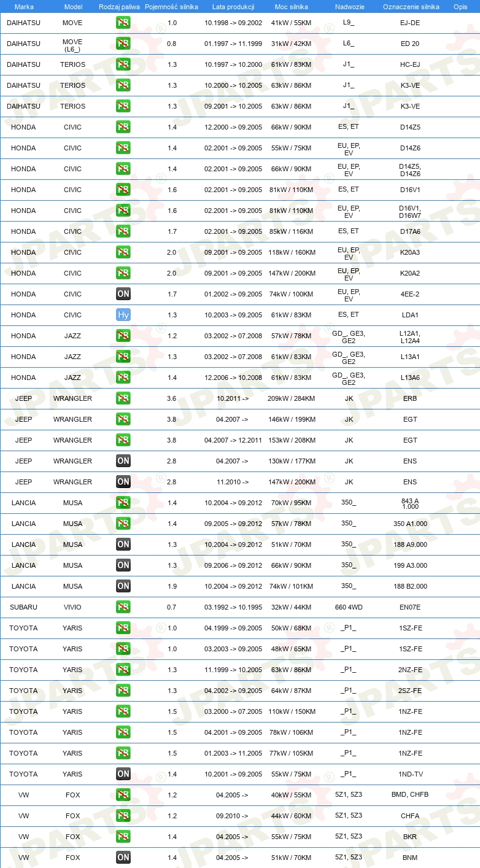Viewport: 480px width, 868px height.
Task: Select diesel ON icon in Wrangler 11.2010 row
Action: pyautogui.click(x=123, y=482)
